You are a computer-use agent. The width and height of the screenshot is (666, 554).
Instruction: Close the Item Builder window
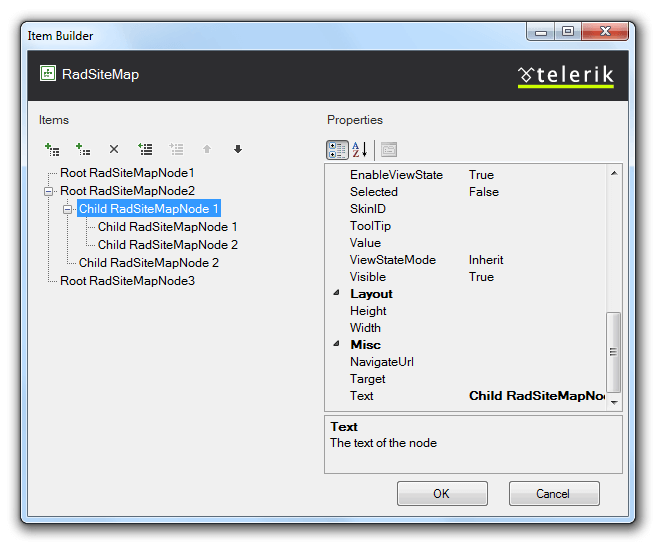click(x=605, y=32)
